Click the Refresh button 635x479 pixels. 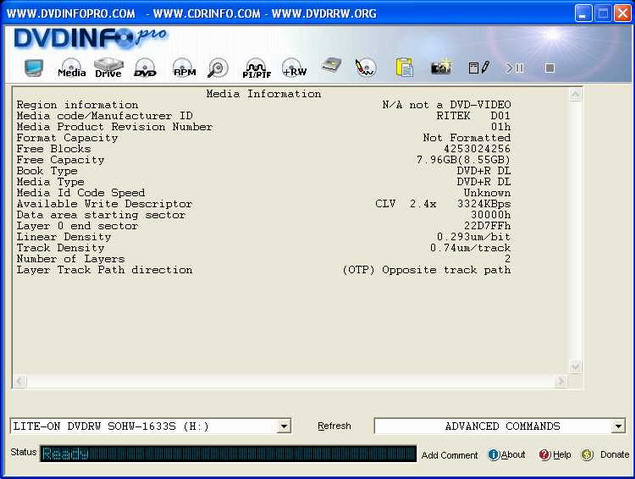pos(334,426)
